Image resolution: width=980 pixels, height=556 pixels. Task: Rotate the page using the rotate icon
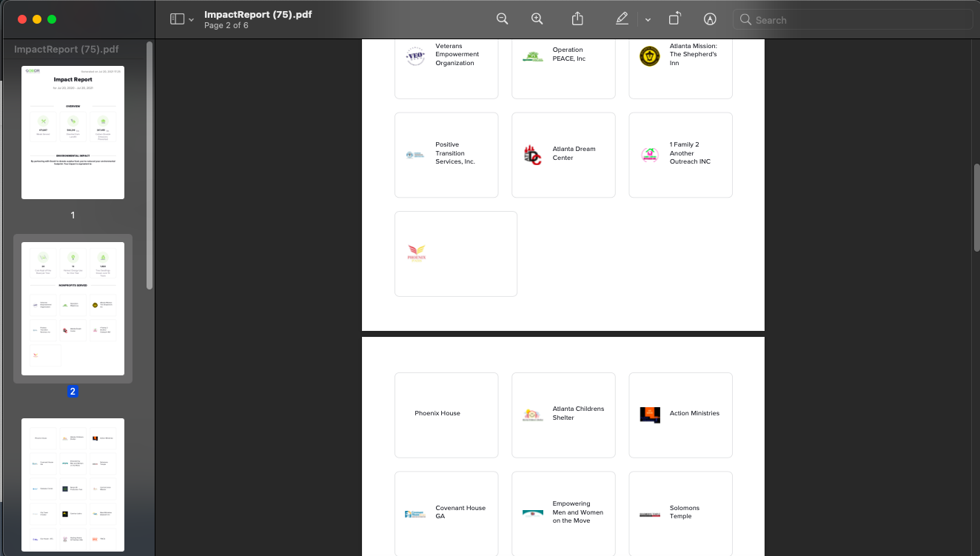click(674, 19)
